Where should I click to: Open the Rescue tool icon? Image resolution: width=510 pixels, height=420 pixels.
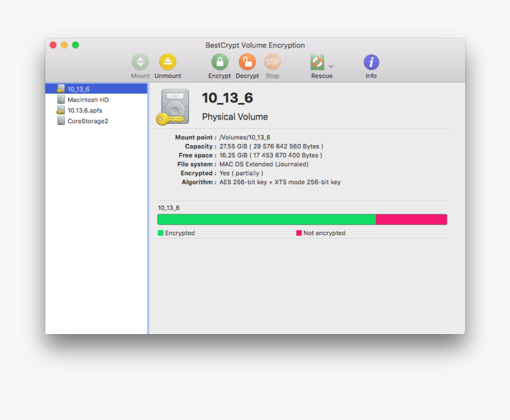click(x=317, y=62)
